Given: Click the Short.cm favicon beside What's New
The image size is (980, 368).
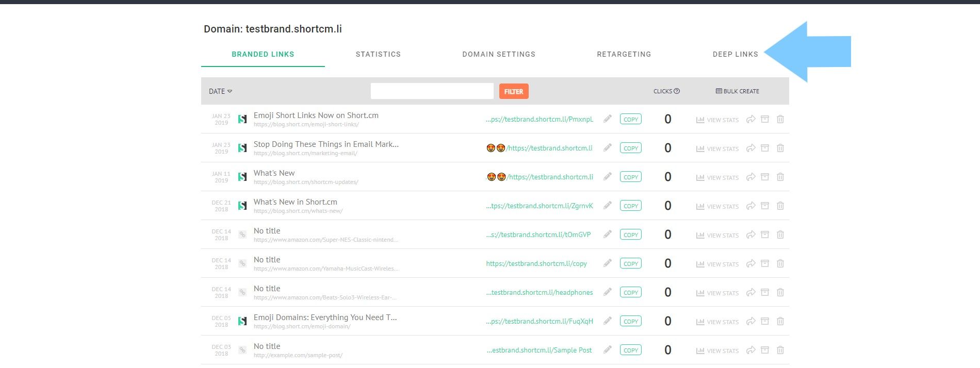Looking at the screenshot, I should pos(242,177).
